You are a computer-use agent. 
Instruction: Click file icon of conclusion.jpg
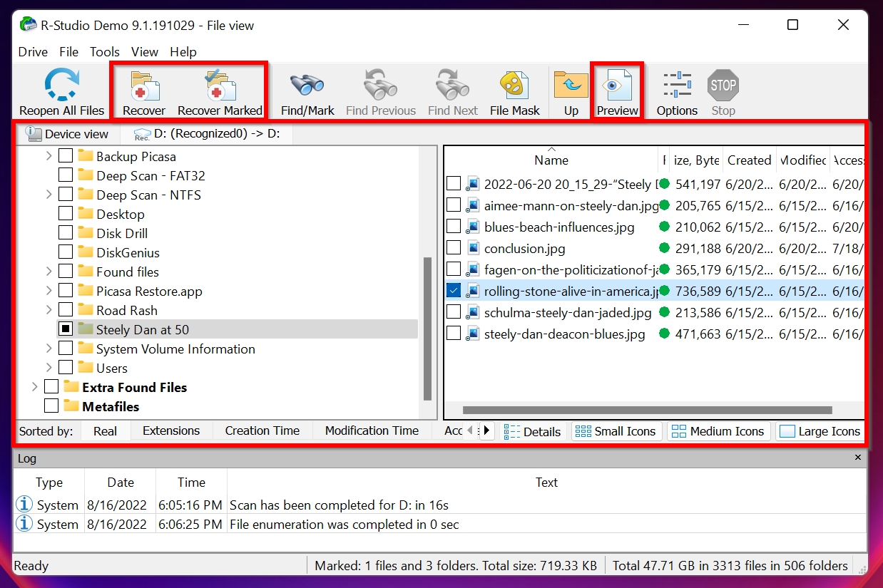tap(473, 249)
